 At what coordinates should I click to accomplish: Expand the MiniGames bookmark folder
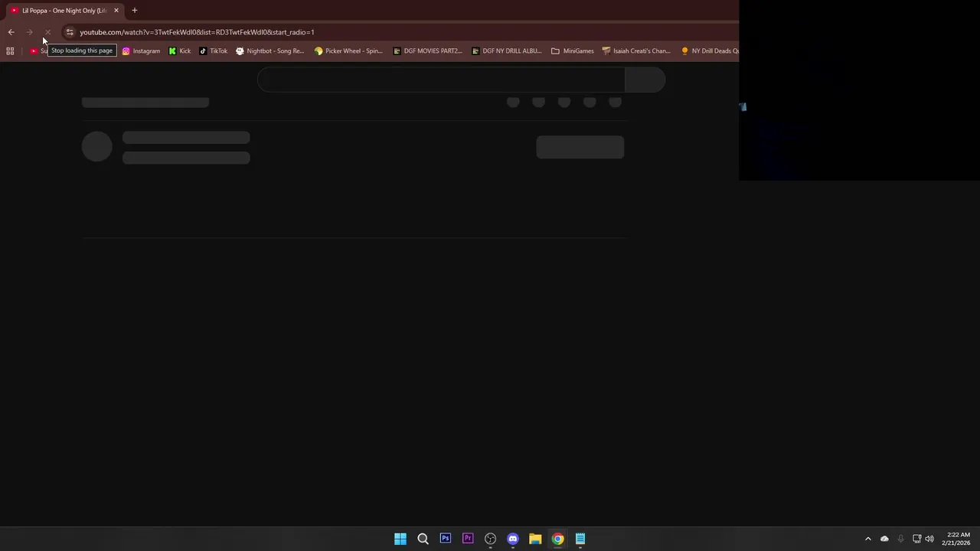573,51
